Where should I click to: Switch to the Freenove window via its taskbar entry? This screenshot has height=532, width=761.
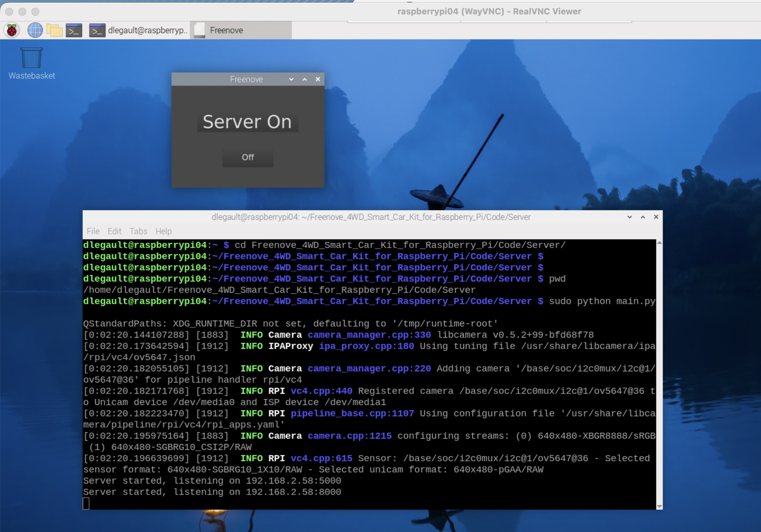pos(226,30)
